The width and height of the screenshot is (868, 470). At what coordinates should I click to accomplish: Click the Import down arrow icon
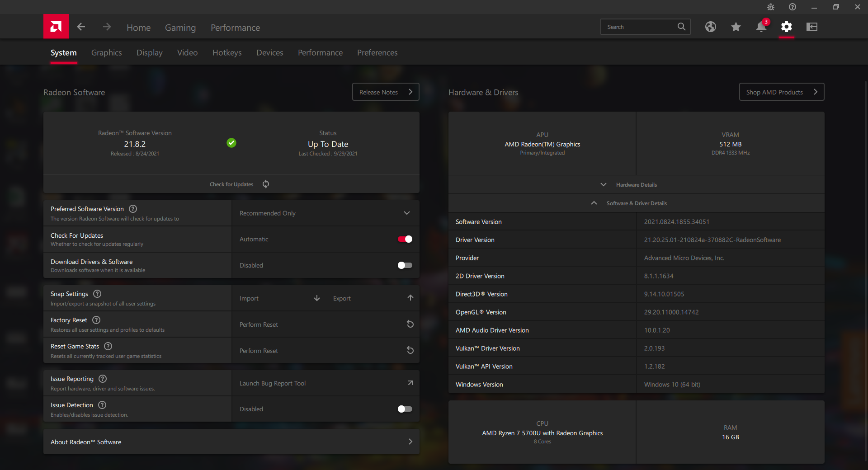(x=317, y=298)
